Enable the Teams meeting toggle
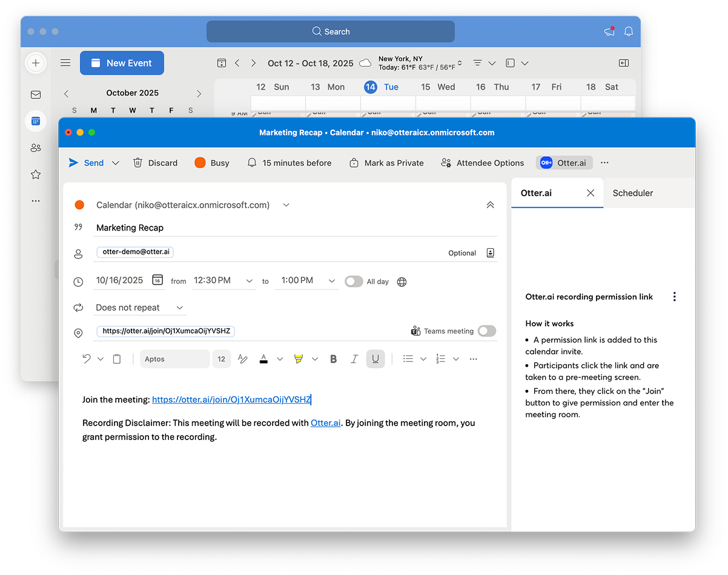Screen dimensions: 728x575 tap(486, 331)
